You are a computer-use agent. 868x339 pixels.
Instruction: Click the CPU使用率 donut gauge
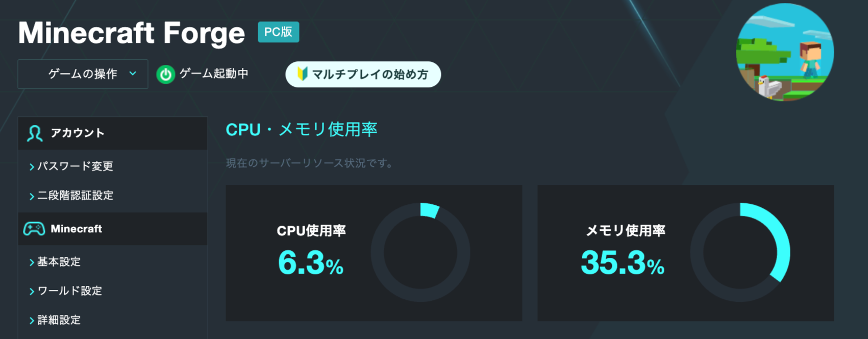pos(420,252)
